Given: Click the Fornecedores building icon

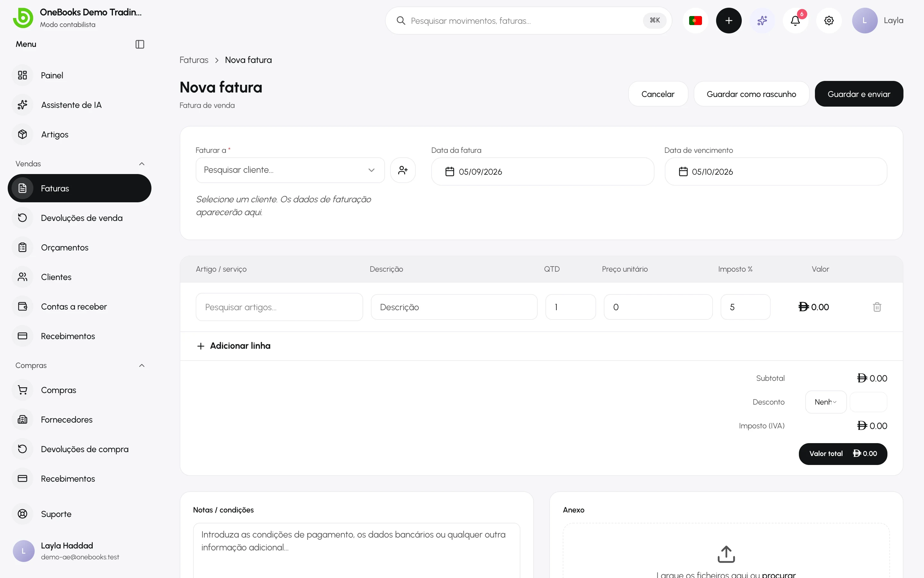Looking at the screenshot, I should click(x=22, y=420).
